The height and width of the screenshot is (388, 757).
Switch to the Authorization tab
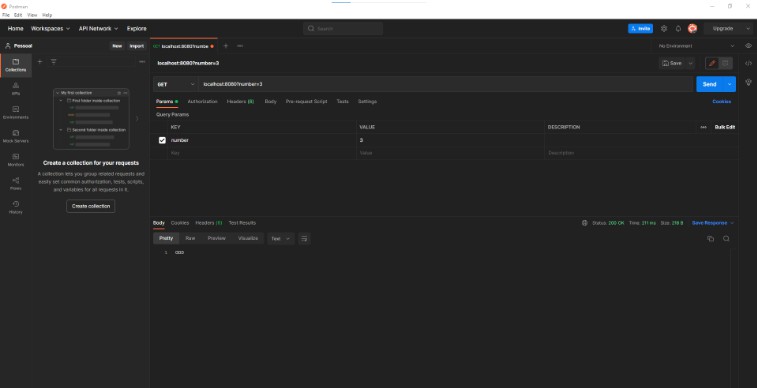pos(202,101)
